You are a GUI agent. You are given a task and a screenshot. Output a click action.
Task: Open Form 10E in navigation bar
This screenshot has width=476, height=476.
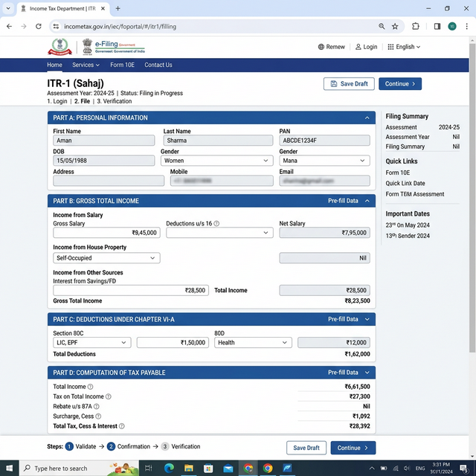point(122,65)
